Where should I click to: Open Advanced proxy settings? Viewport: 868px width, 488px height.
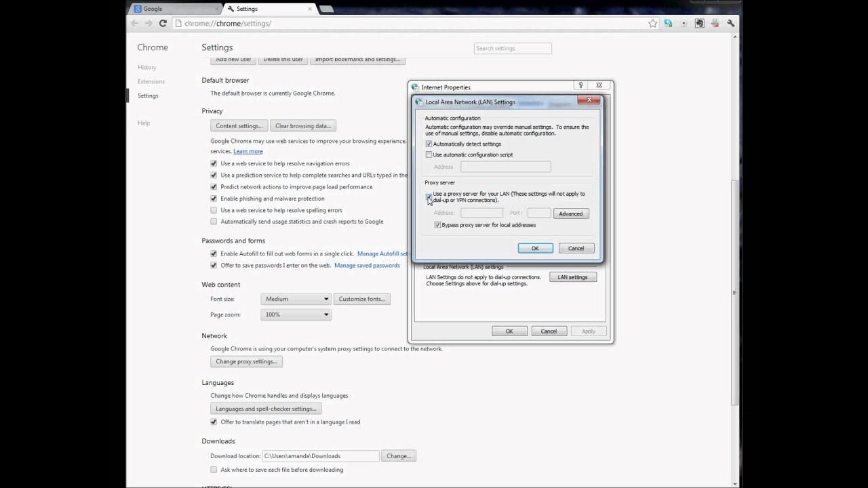click(x=571, y=213)
